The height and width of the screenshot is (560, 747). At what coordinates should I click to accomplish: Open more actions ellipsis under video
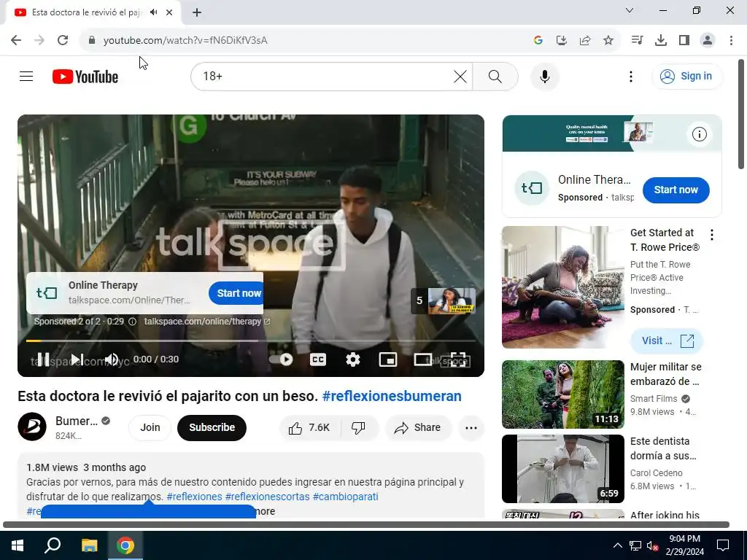[471, 427]
